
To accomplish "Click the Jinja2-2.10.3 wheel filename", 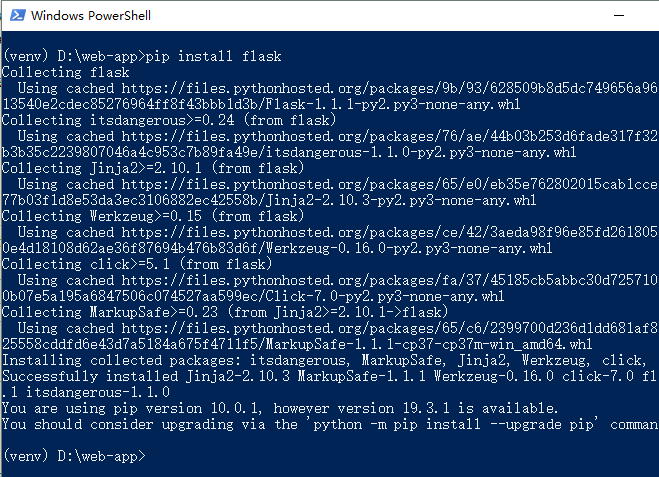I will pyautogui.click(x=401, y=200).
